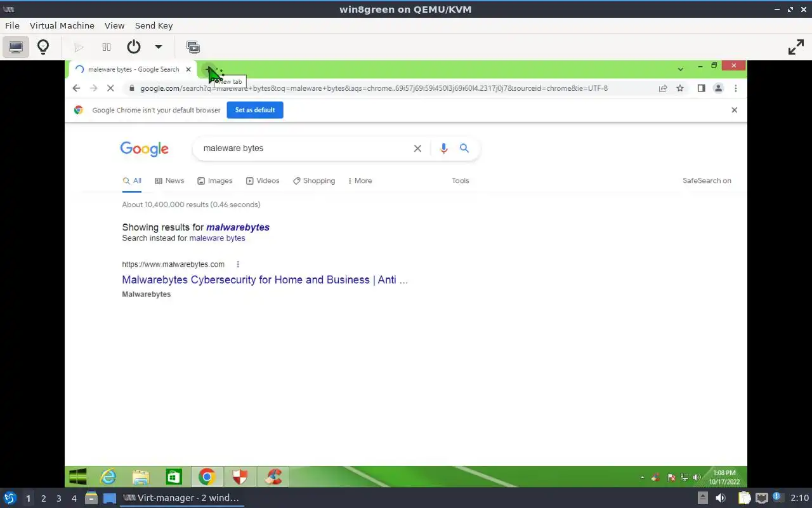Open Windows Start button
The width and height of the screenshot is (812, 508).
click(77, 477)
